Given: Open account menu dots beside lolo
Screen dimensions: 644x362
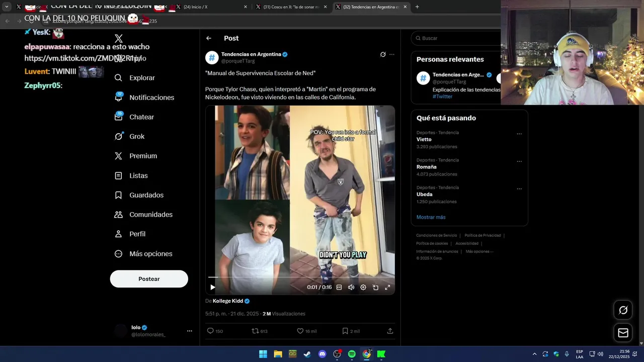Looking at the screenshot, I should [x=190, y=331].
